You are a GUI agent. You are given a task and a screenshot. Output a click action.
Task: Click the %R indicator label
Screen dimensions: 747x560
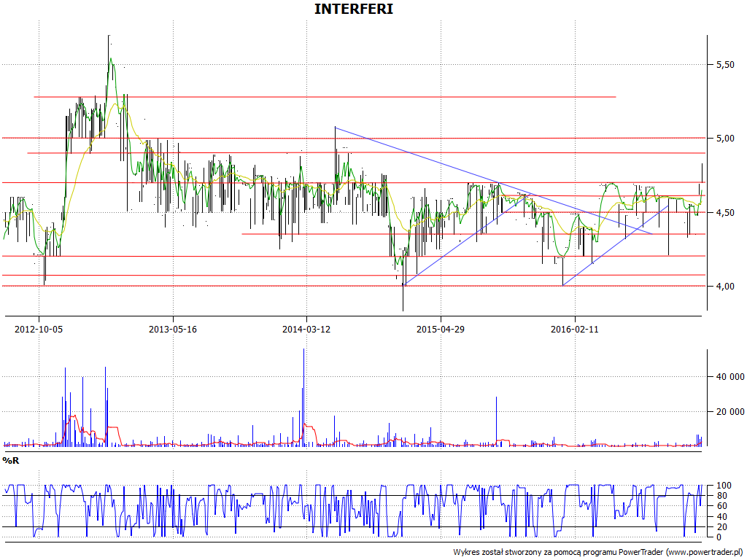(11, 461)
